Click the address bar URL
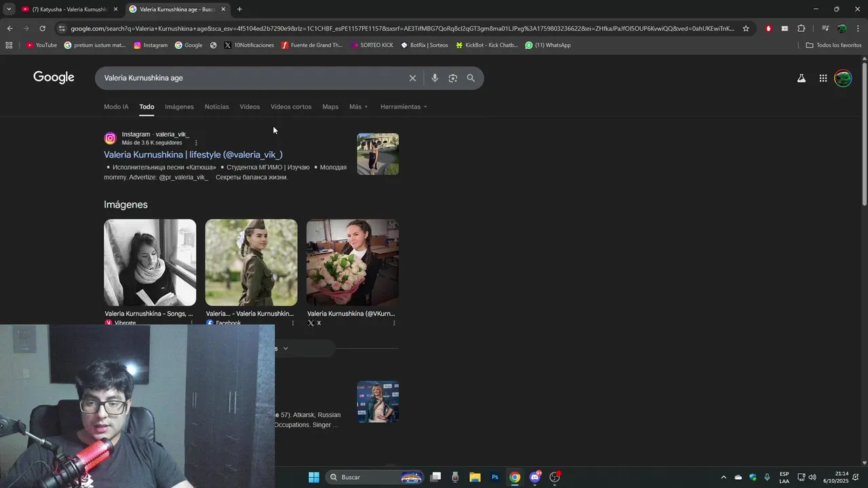Image resolution: width=868 pixels, height=488 pixels. (402, 28)
